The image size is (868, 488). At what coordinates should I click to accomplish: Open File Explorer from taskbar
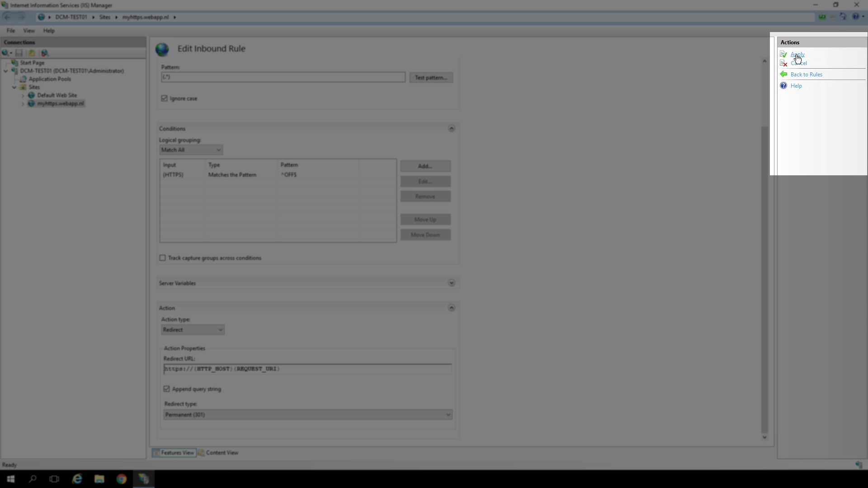tap(99, 479)
